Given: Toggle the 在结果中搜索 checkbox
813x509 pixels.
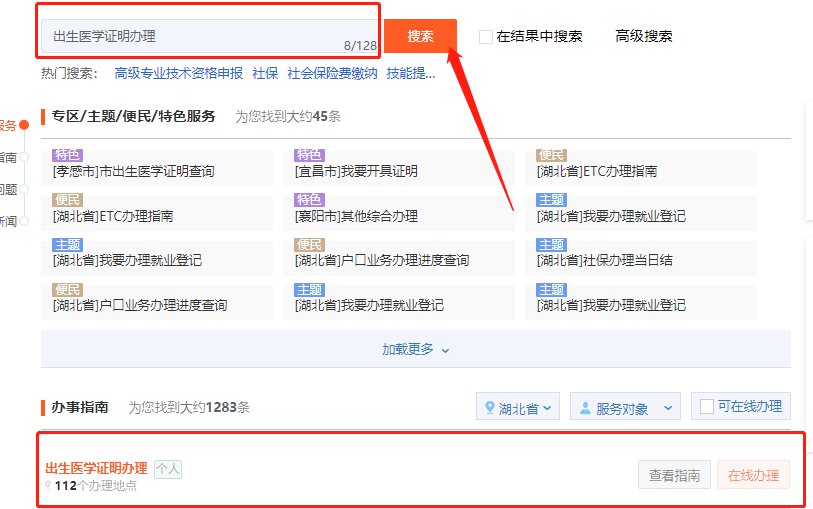Looking at the screenshot, I should pos(485,37).
